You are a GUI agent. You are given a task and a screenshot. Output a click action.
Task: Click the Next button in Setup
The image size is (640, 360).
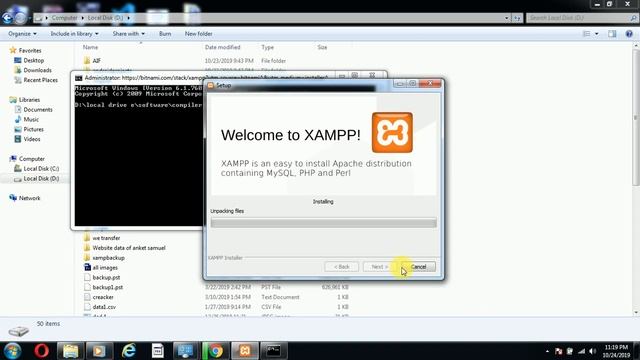pos(380,267)
